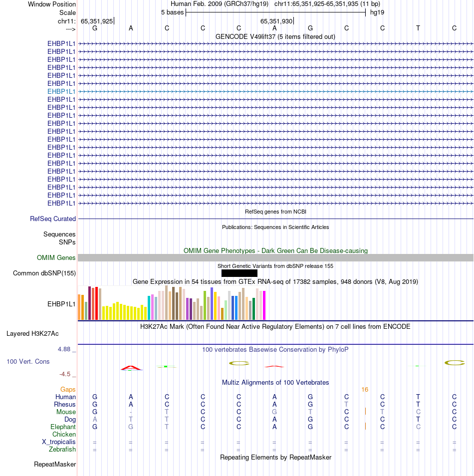Click the RepeatMasker track label
Viewport: 474px width, 476px height.
point(55,465)
